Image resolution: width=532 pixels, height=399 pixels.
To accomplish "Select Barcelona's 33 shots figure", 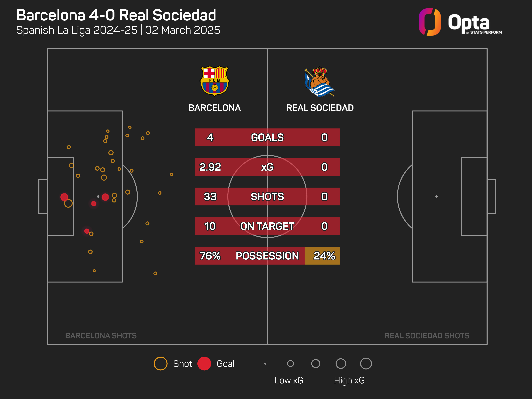I will tap(210, 196).
